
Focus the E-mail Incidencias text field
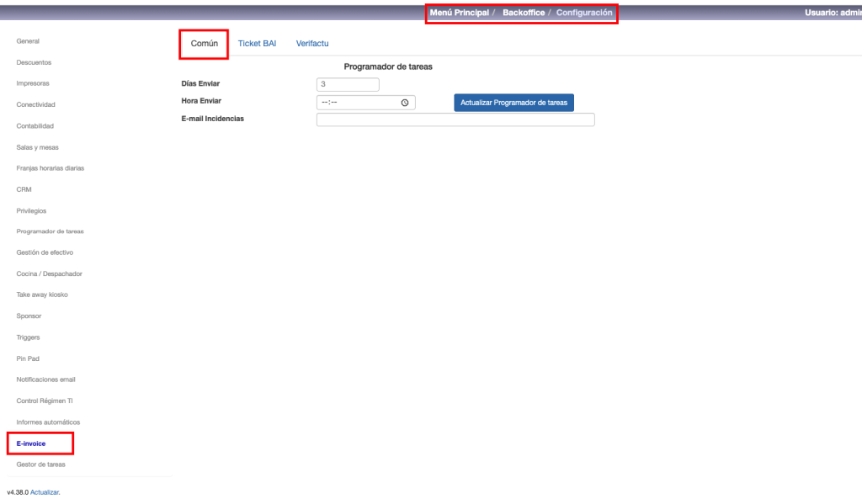coord(455,119)
